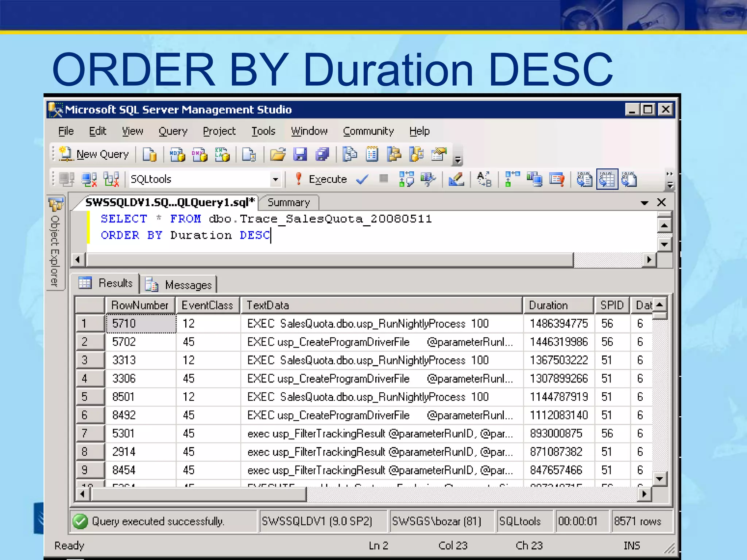Click the Disconnect icon
The width and height of the screenshot is (747, 560).
click(89, 179)
